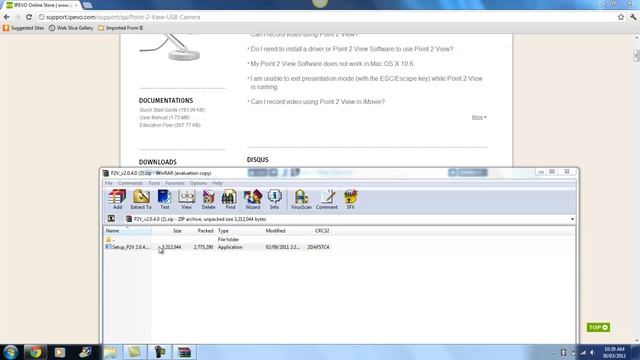Expand the More questions link

479,118
